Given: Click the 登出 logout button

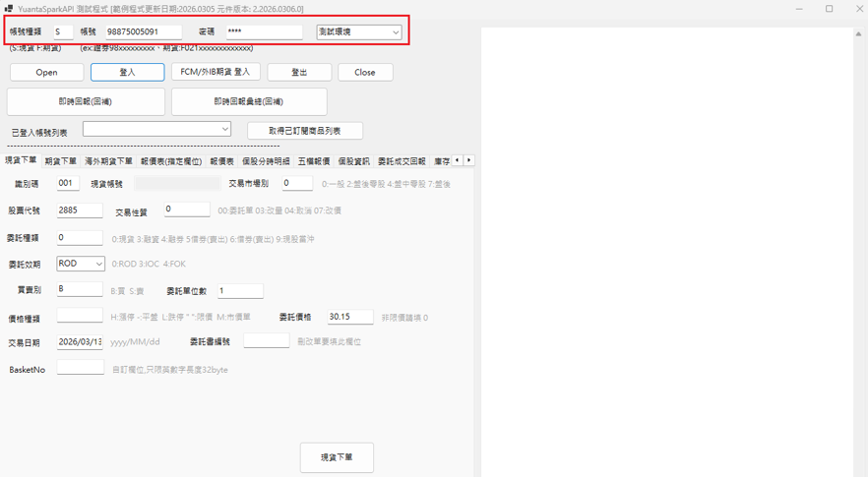Looking at the screenshot, I should pos(299,73).
